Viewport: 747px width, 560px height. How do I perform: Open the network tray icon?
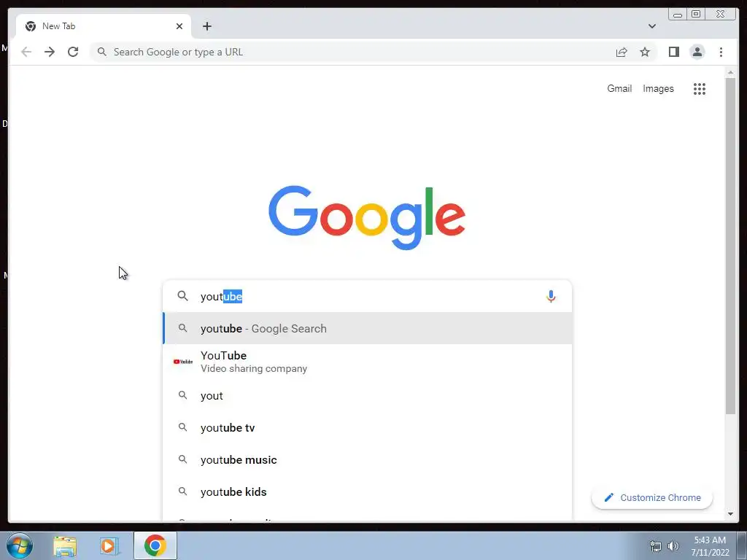656,546
